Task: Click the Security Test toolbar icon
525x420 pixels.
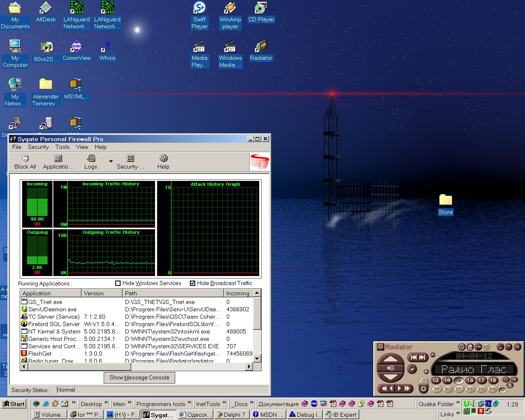Action: [130, 159]
